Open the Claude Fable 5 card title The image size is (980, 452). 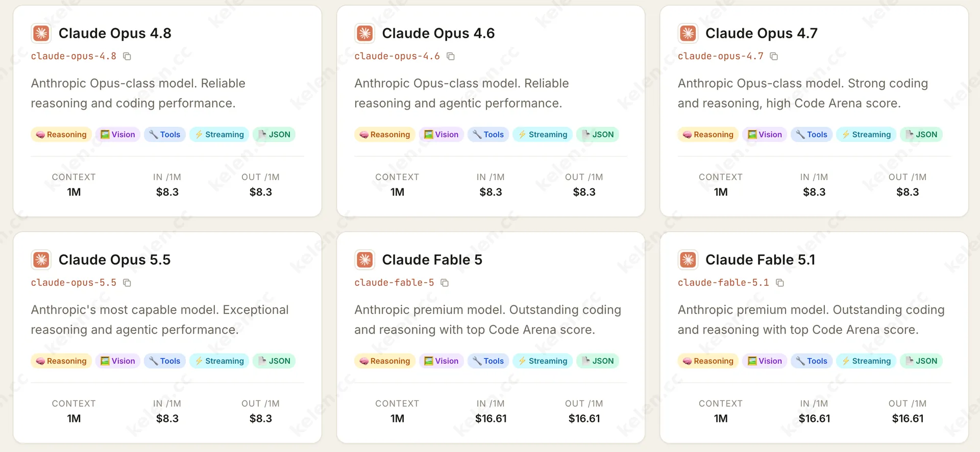(x=432, y=260)
